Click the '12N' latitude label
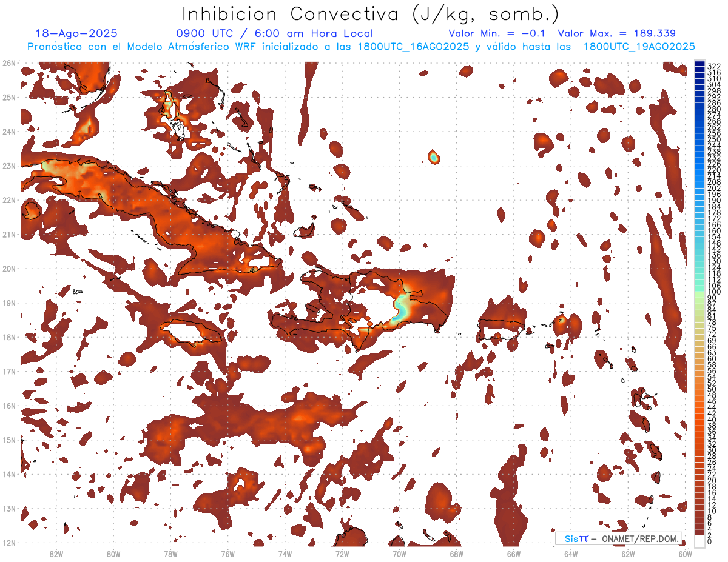Screen dimensions: 728x562 (x=8, y=543)
